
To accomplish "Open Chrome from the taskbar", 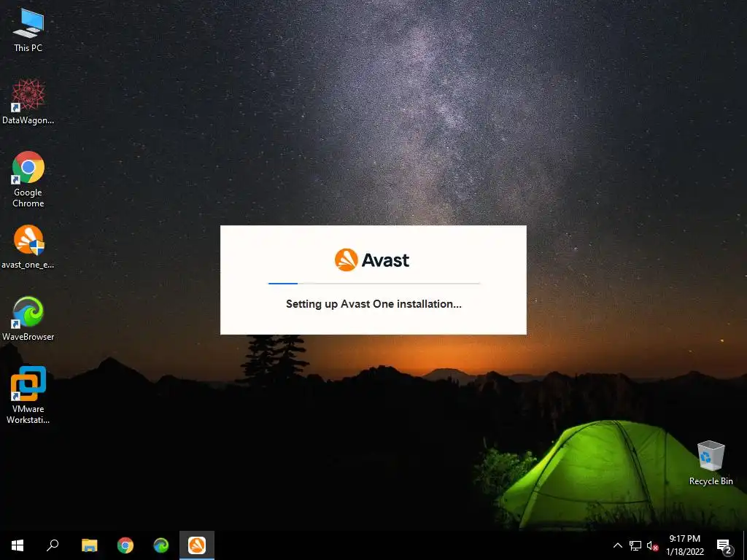I will coord(125,545).
